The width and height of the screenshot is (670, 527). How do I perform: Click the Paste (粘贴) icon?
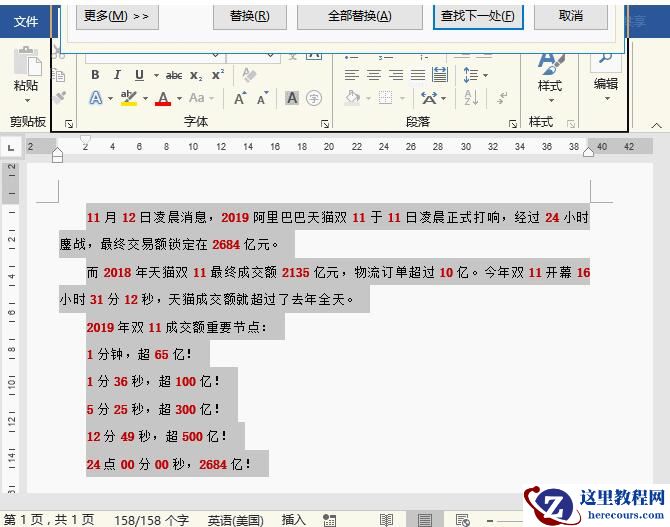pos(27,61)
